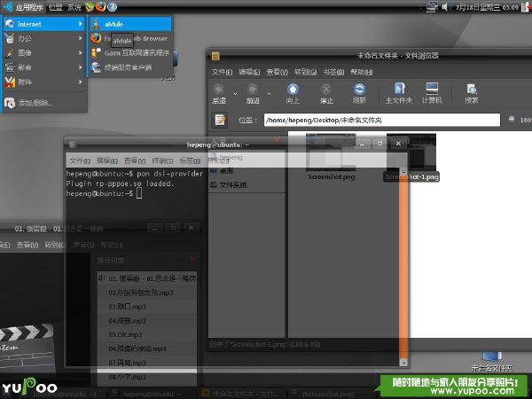Go up with the 向上 icon

[293, 93]
